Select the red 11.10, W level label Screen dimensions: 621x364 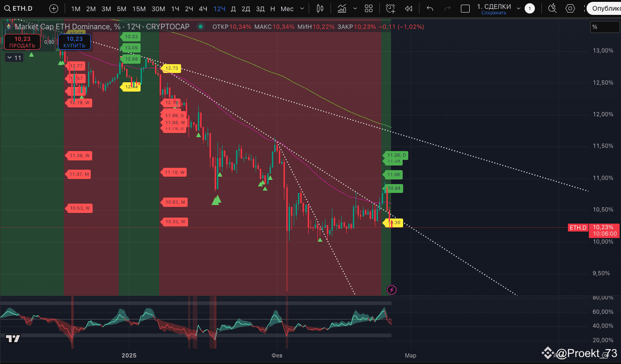(175, 172)
